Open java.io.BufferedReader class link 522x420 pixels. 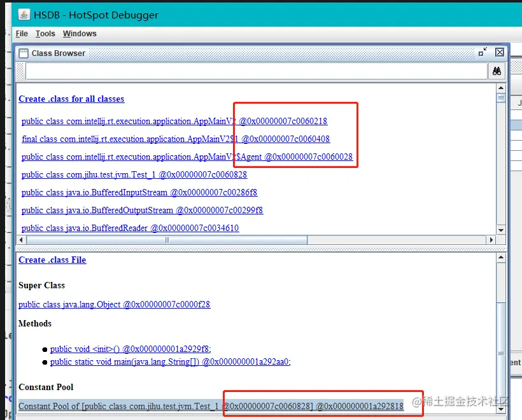pyautogui.click(x=130, y=228)
